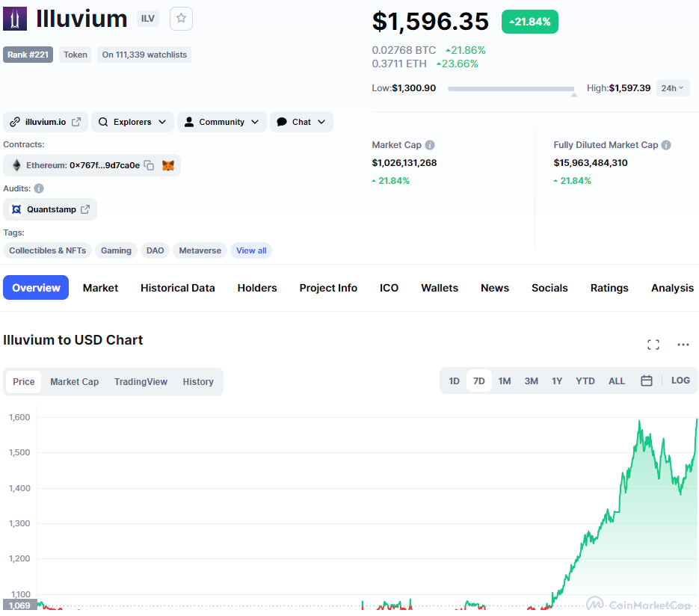This screenshot has height=616, width=699.
Task: Open the Historical Data tab
Action: 177,288
